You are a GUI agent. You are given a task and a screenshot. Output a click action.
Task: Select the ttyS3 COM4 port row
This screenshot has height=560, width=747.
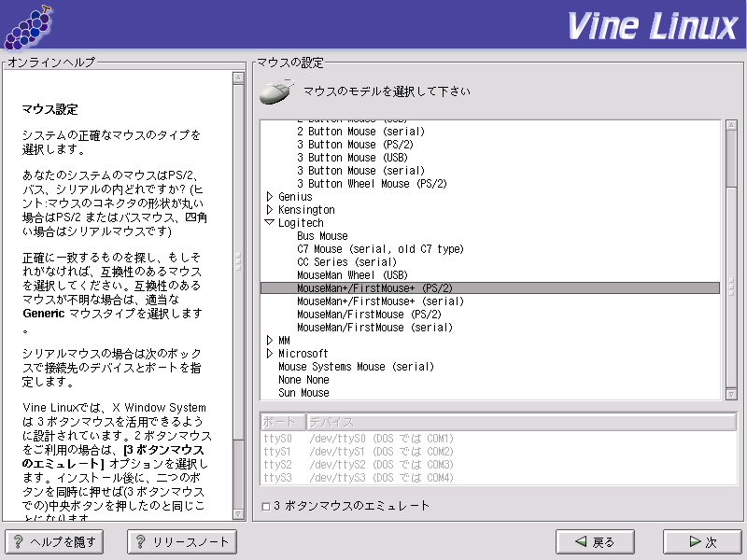click(x=499, y=478)
